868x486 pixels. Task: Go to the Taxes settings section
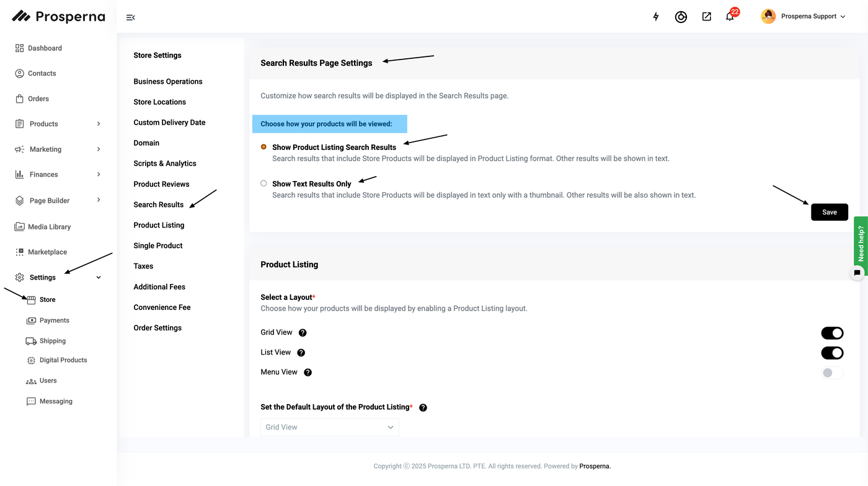143,266
